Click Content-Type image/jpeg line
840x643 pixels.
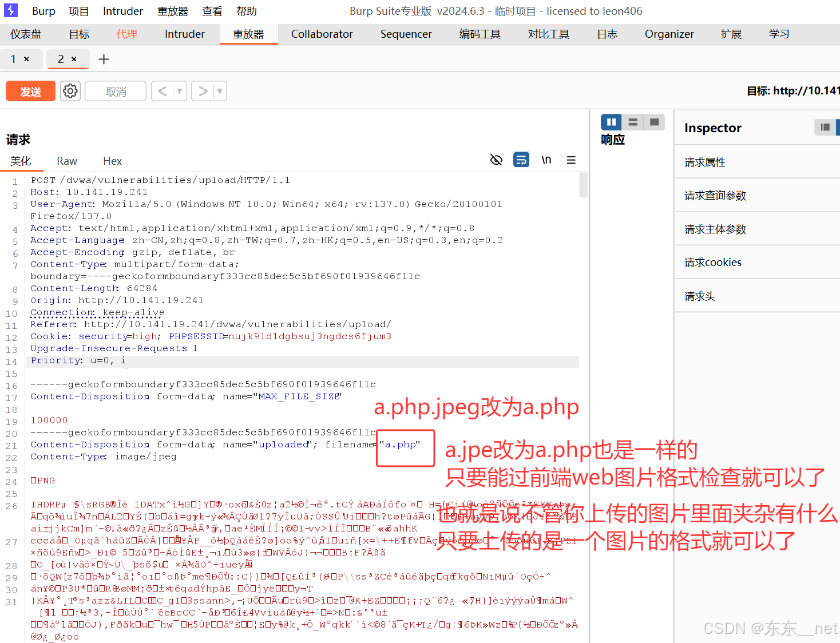pos(104,457)
